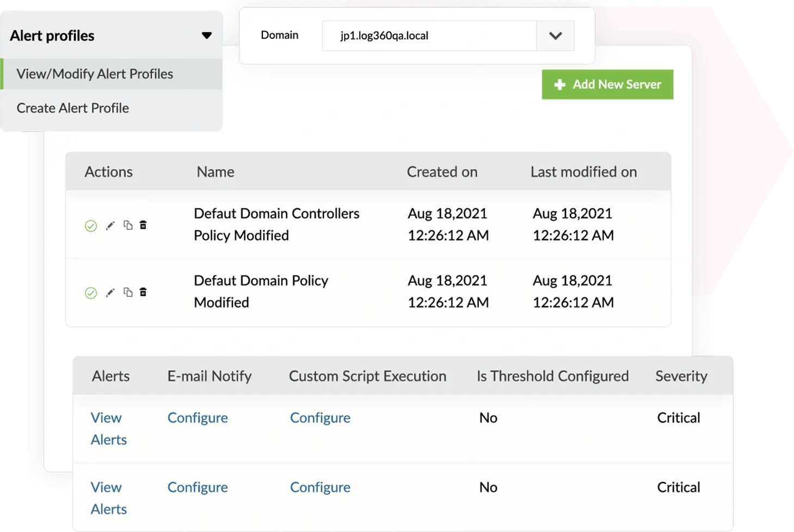Click edit pencil for Default Domain Controllers Policy
The height and width of the screenshot is (532, 794).
point(110,226)
